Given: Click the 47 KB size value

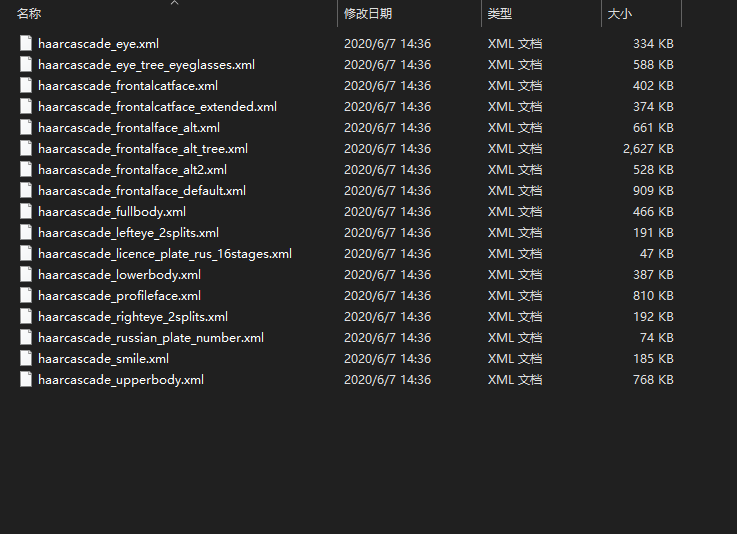Looking at the screenshot, I should coord(657,254).
